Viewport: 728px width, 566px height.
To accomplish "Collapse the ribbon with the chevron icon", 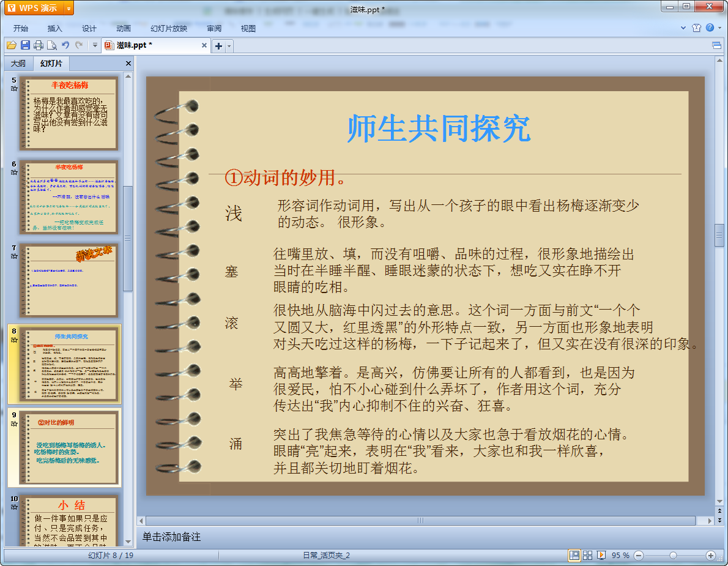I will tap(683, 28).
